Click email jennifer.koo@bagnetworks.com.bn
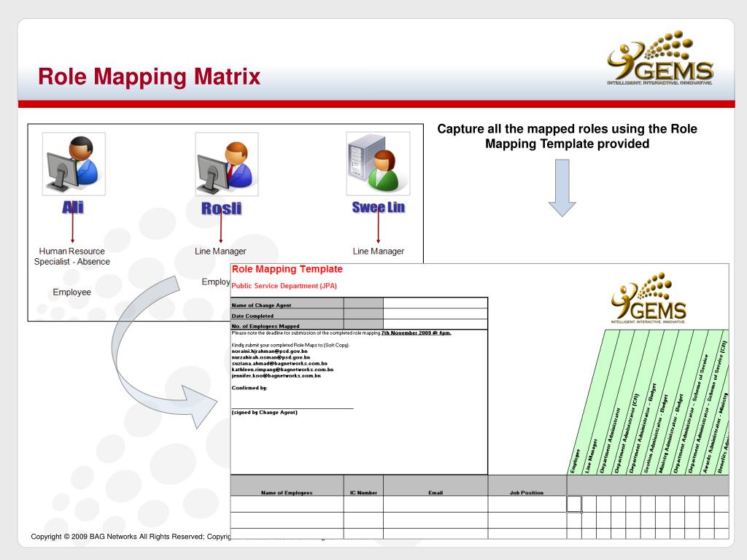The height and width of the screenshot is (560, 747). pos(276,376)
